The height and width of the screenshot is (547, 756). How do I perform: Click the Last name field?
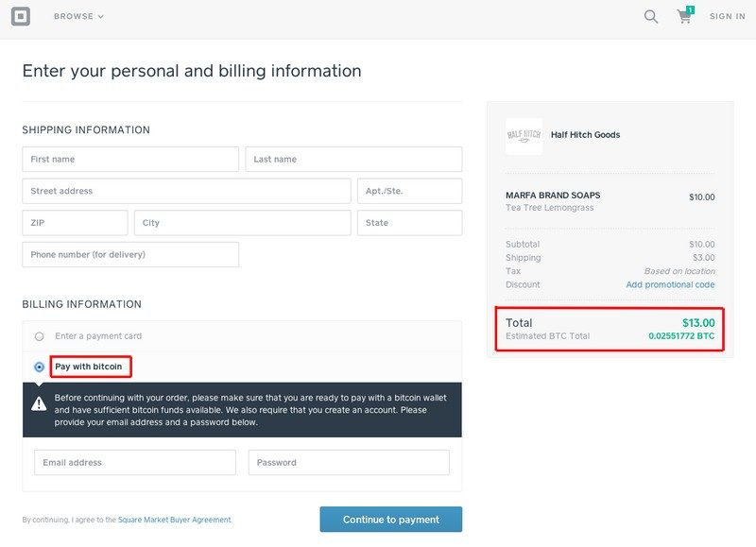[353, 159]
